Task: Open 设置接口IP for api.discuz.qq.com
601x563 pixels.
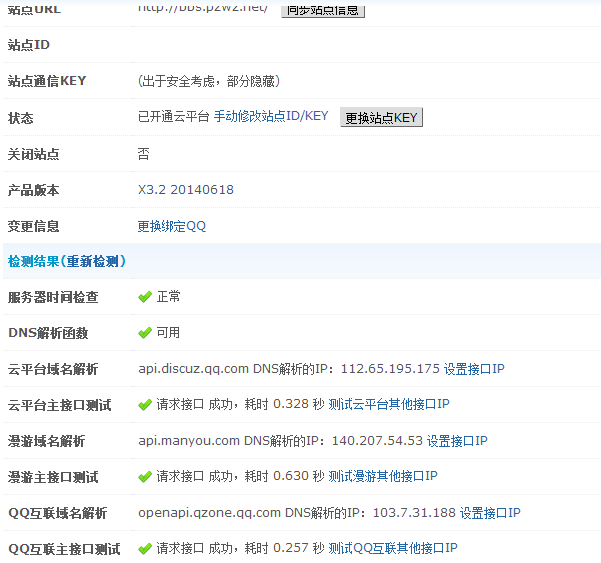Action: tap(474, 369)
